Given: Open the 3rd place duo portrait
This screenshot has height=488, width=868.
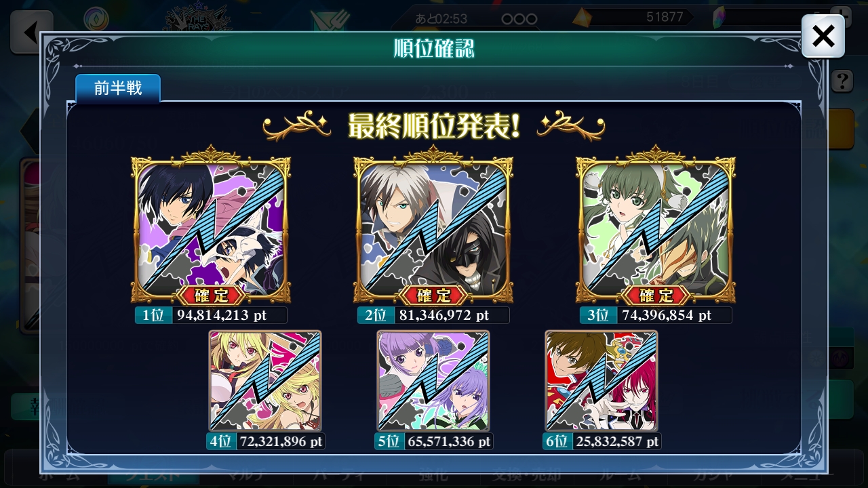Looking at the screenshot, I should [656, 227].
